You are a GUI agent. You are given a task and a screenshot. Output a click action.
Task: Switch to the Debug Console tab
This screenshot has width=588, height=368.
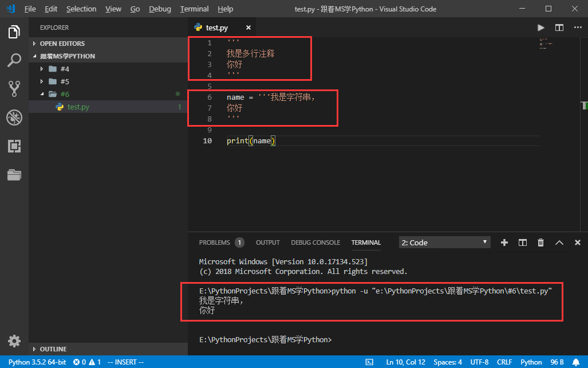coord(315,242)
